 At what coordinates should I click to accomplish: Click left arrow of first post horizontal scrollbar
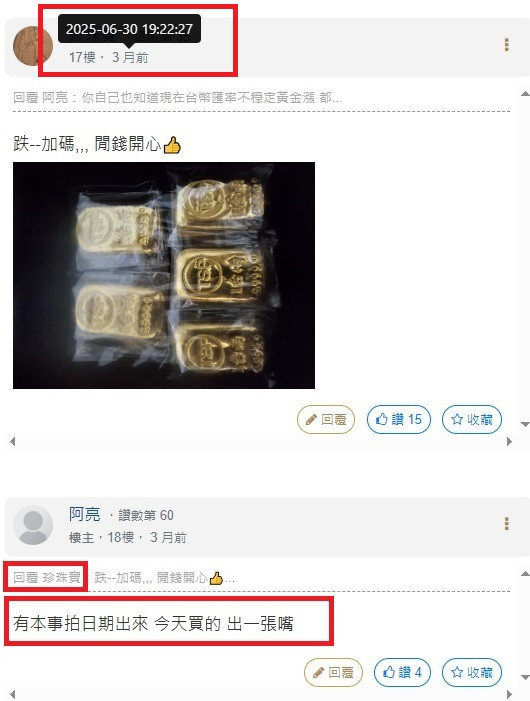coord(13,442)
